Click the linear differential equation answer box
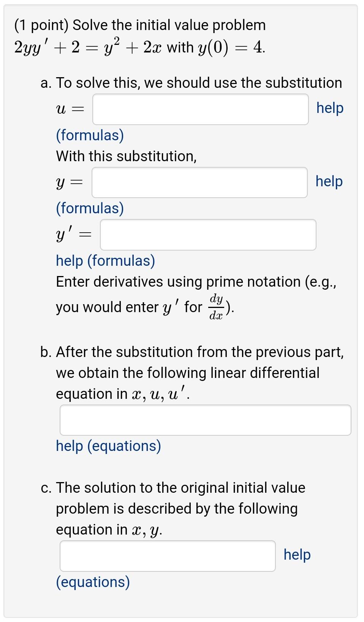 pos(206,420)
